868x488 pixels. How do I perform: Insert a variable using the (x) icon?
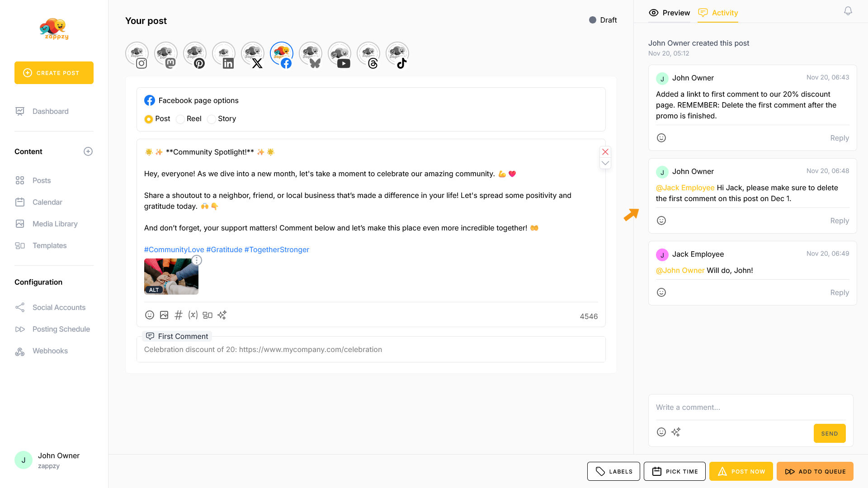click(193, 315)
